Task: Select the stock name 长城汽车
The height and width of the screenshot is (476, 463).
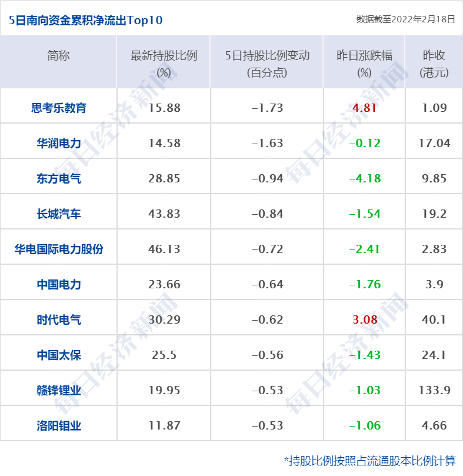Action: coord(59,214)
